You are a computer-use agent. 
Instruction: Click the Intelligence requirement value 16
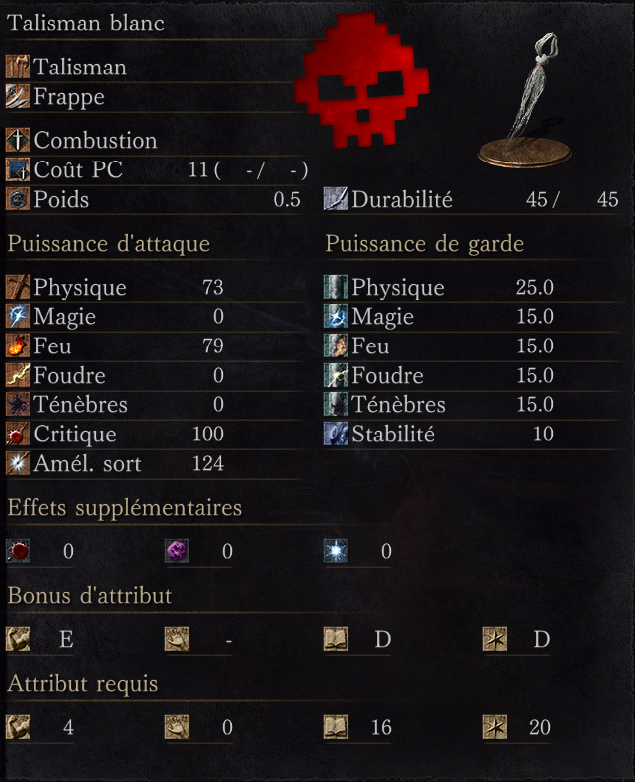coord(381,728)
